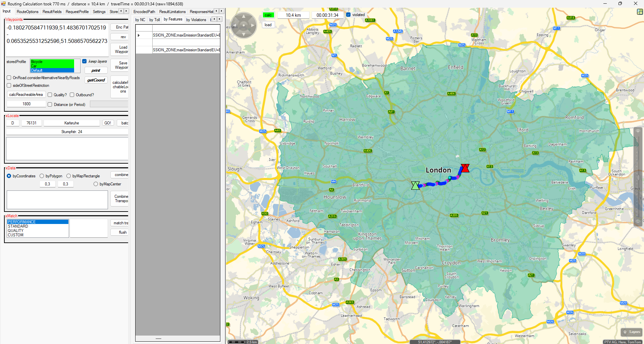This screenshot has width=644, height=344.
Task: Click map overview icon in top-right corner
Action: pyautogui.click(x=640, y=12)
